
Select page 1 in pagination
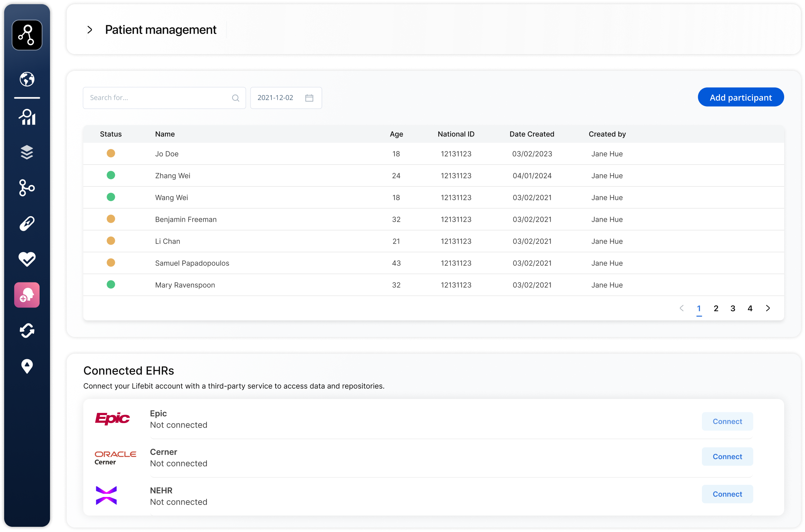pyautogui.click(x=699, y=309)
